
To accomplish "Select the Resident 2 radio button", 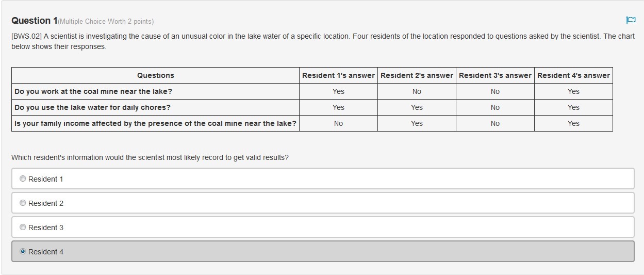I will [x=23, y=203].
